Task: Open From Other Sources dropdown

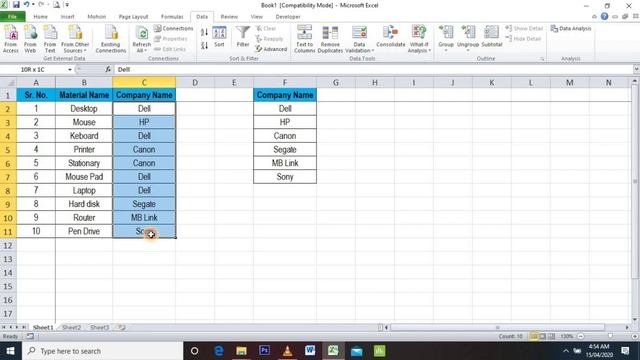Action: pos(75,39)
